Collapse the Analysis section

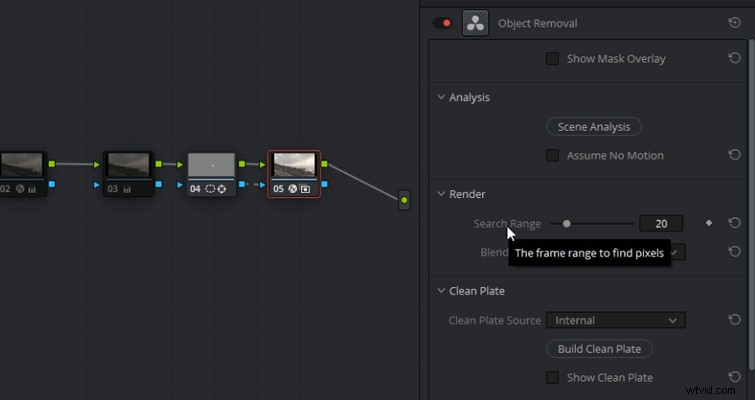point(441,97)
